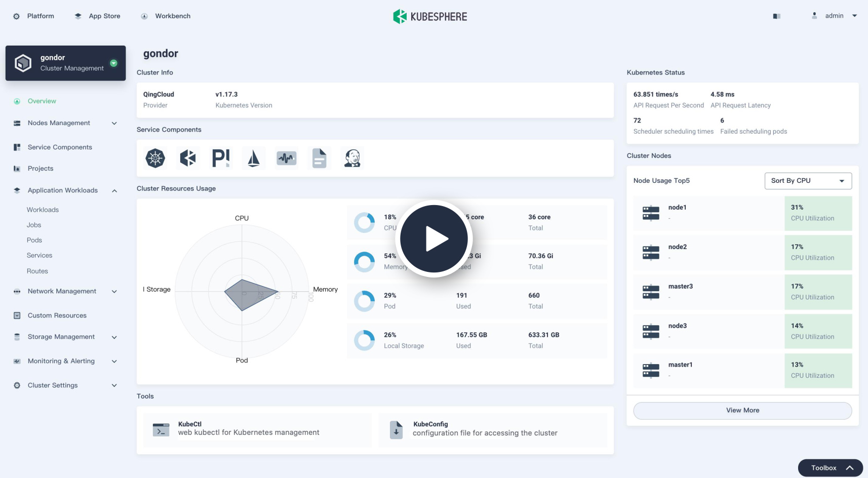Viewport: 868px width, 478px height.
Task: Open the gondor cluster switcher dropdown
Action: point(114,63)
